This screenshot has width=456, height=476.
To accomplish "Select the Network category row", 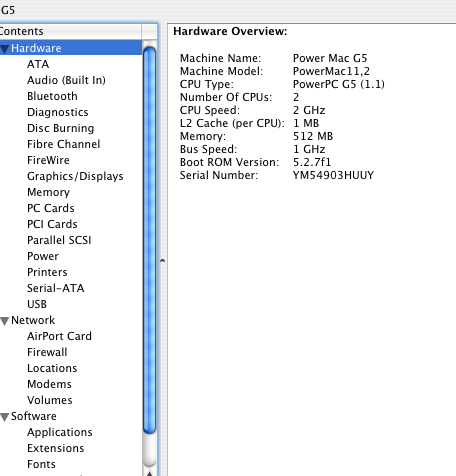I will [x=71, y=320].
